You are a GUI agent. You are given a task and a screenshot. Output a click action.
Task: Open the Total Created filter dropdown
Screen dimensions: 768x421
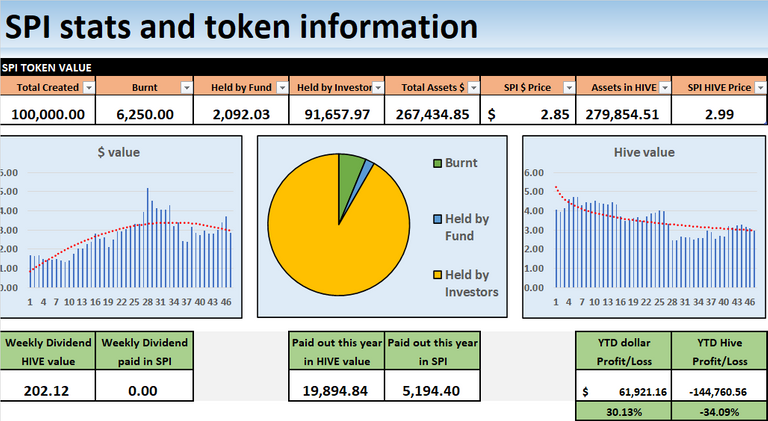click(x=89, y=88)
